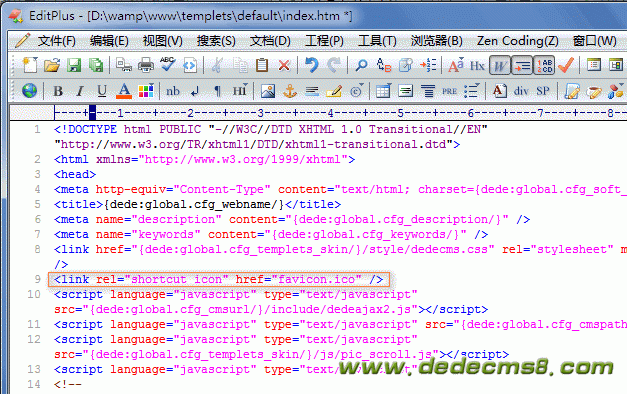Open the 编辑(E) menu
627x394 pixels.
click(x=109, y=41)
